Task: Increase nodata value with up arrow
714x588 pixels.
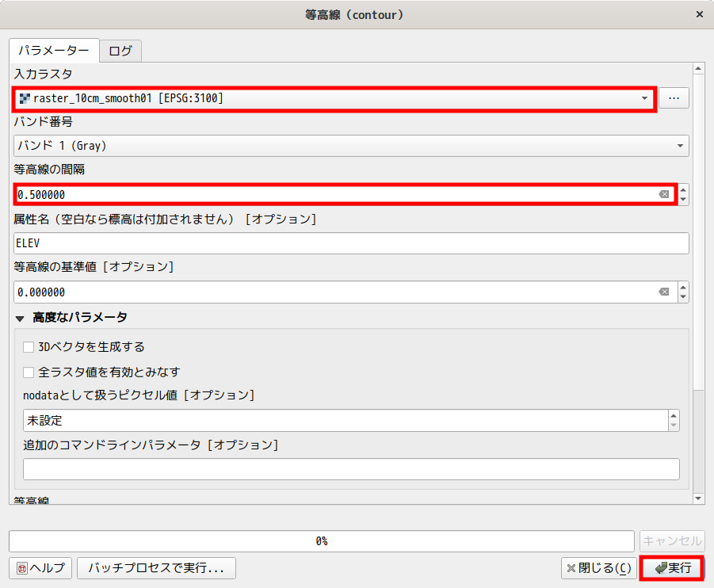Action: coord(674,415)
